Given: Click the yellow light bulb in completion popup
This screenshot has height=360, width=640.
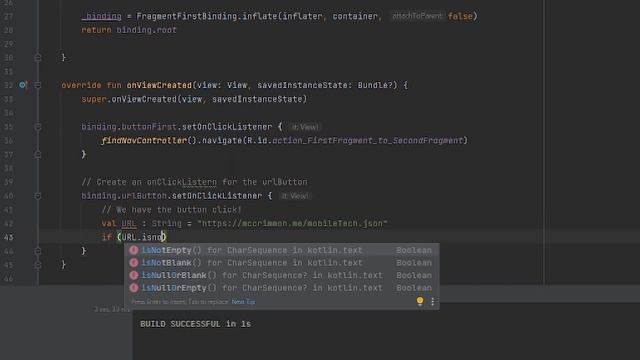Looking at the screenshot, I should pyautogui.click(x=420, y=301).
